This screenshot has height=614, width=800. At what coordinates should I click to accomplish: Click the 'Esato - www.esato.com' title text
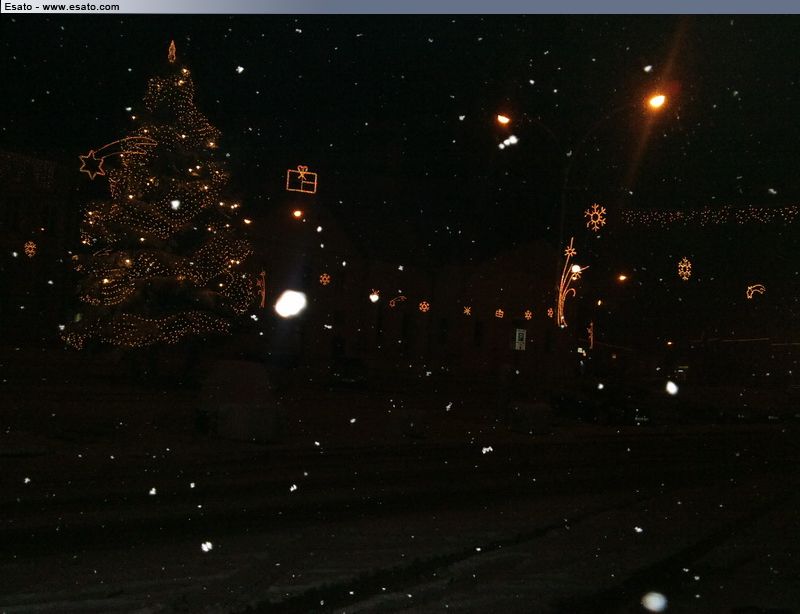tap(62, 7)
